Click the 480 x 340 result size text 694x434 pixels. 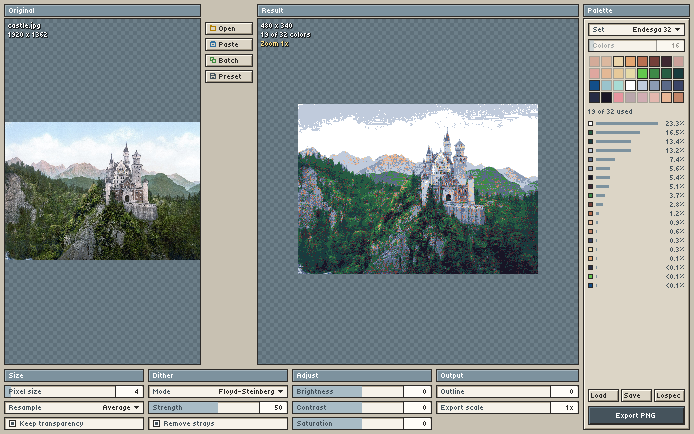(277, 26)
